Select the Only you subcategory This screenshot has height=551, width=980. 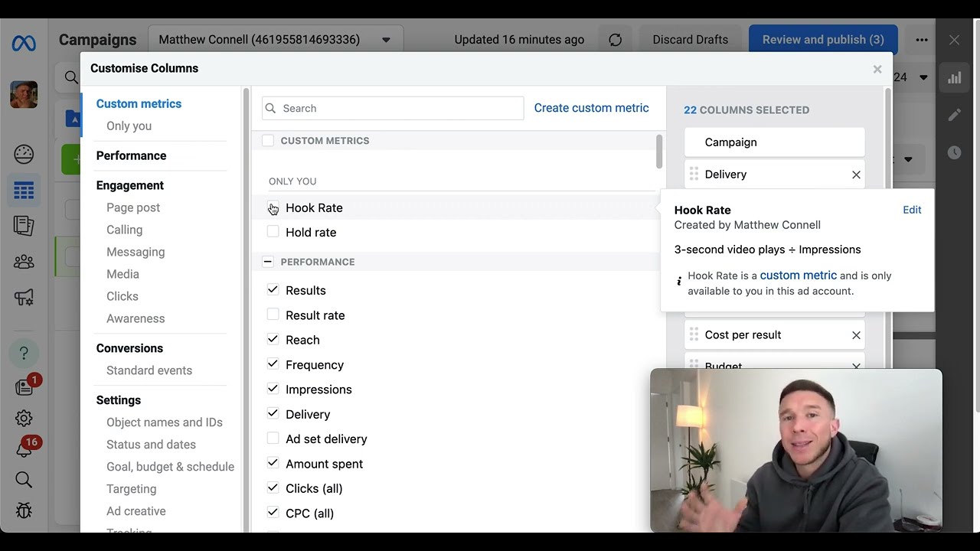(x=129, y=126)
